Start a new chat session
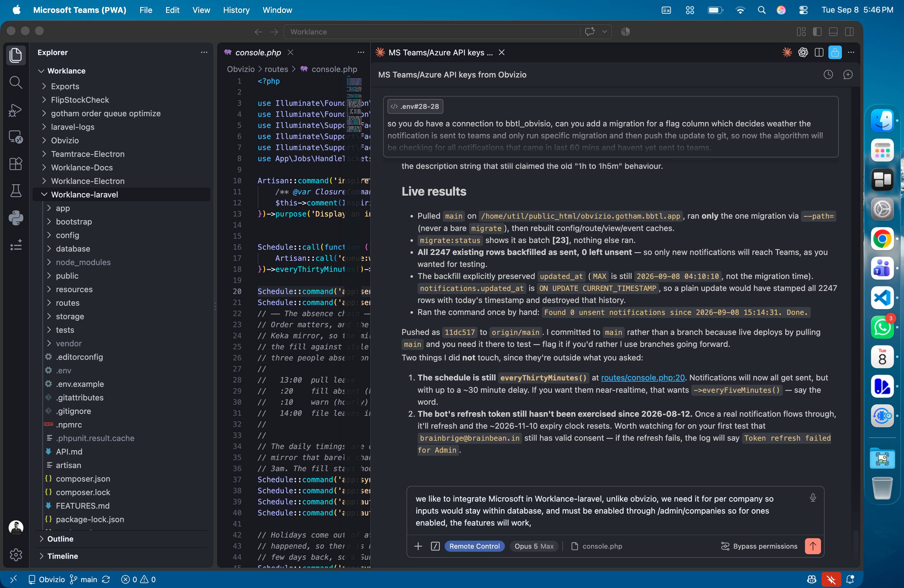The width and height of the screenshot is (904, 588). point(847,75)
